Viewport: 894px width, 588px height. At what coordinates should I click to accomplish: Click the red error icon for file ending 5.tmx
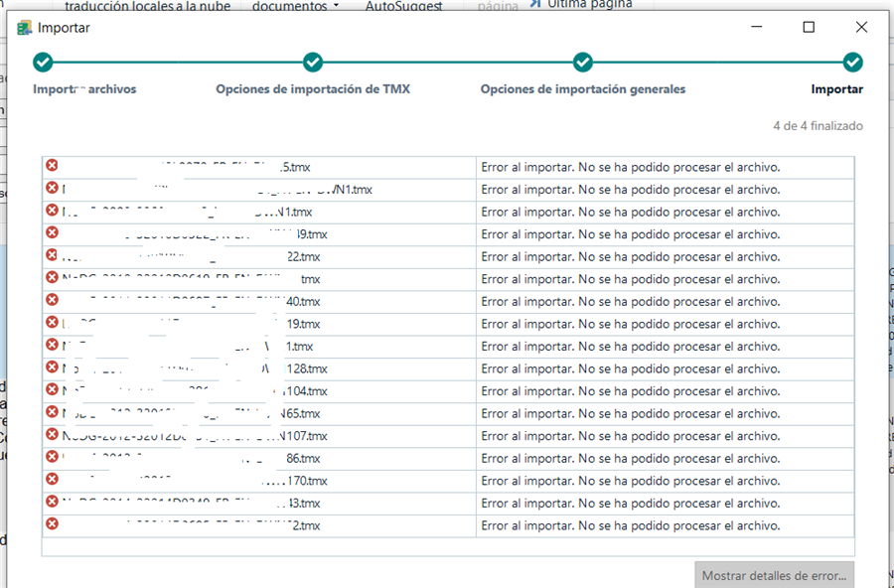coord(52,166)
